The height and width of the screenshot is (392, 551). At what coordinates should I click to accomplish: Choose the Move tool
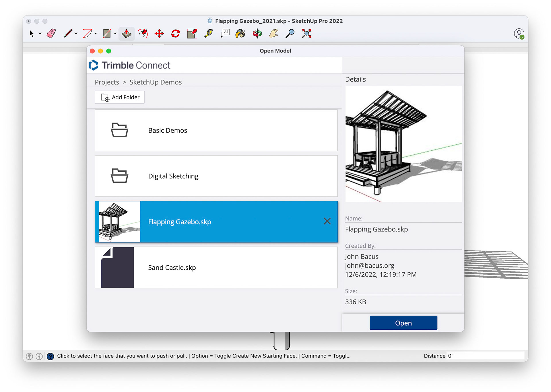(x=159, y=34)
